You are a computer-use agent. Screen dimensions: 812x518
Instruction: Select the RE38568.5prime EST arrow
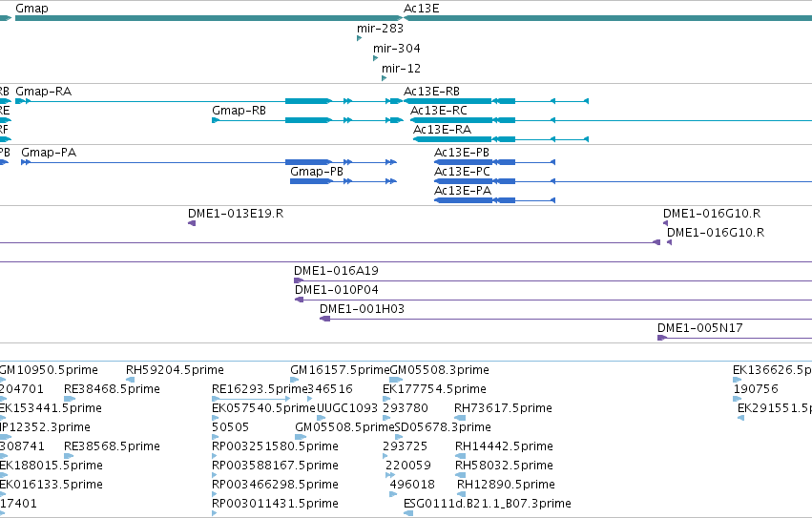69,456
